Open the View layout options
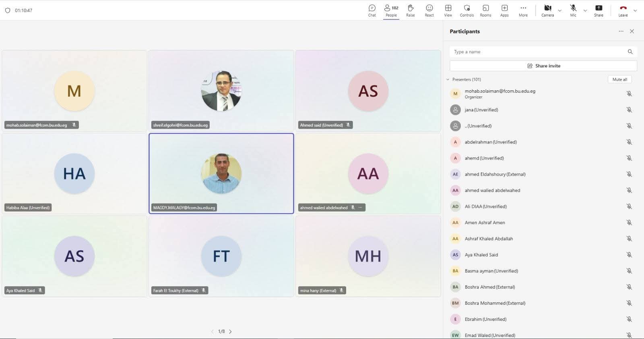 (x=448, y=10)
